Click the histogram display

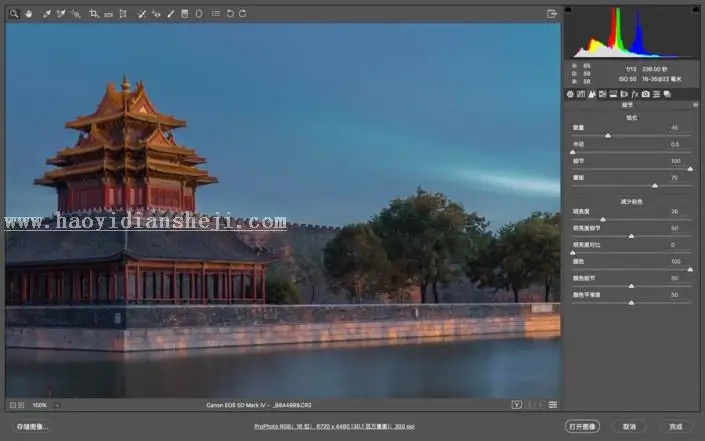click(x=632, y=32)
